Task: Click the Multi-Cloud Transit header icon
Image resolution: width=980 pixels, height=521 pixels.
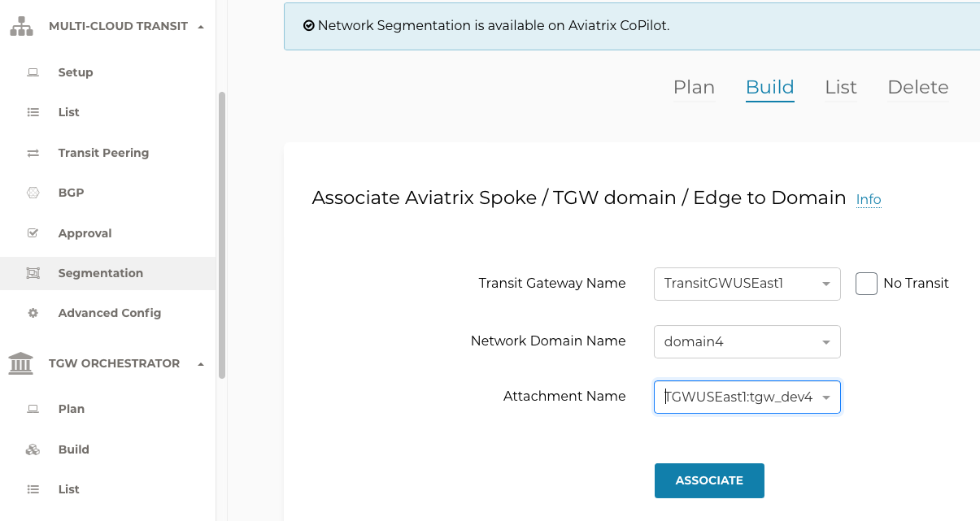Action: coord(21,25)
